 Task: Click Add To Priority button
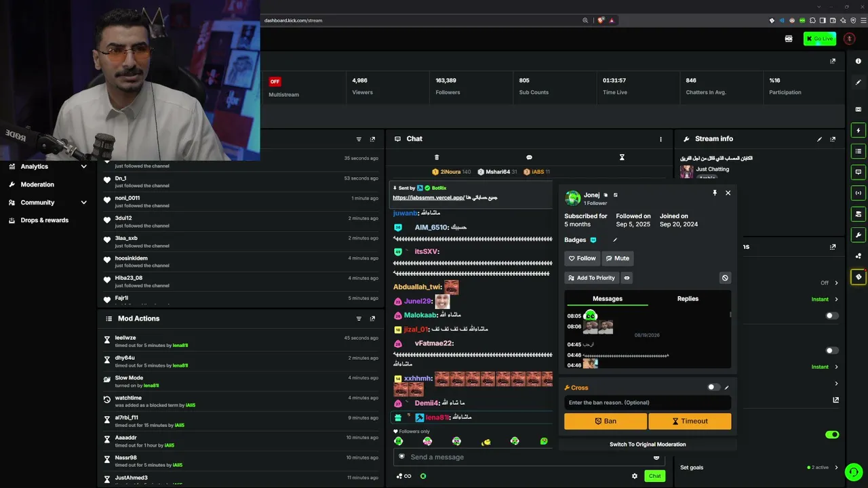[x=591, y=278]
